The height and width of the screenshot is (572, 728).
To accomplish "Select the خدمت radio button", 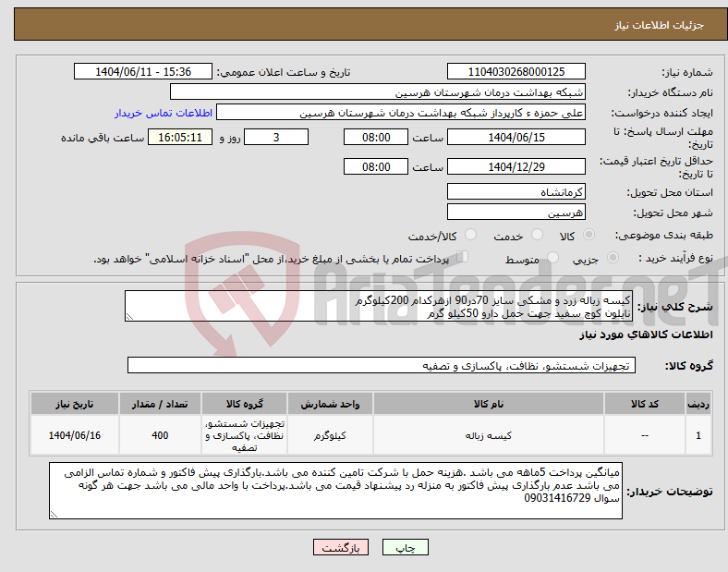I will coord(537,235).
